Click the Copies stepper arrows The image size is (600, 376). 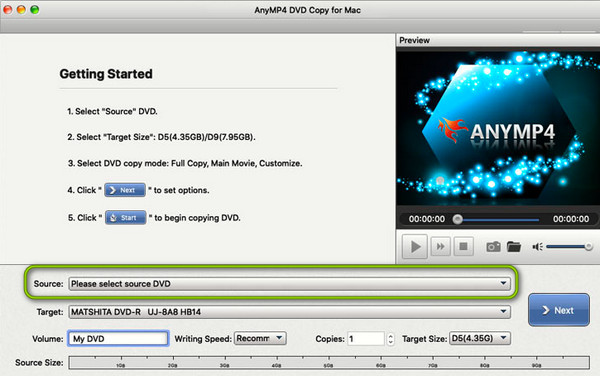390,339
